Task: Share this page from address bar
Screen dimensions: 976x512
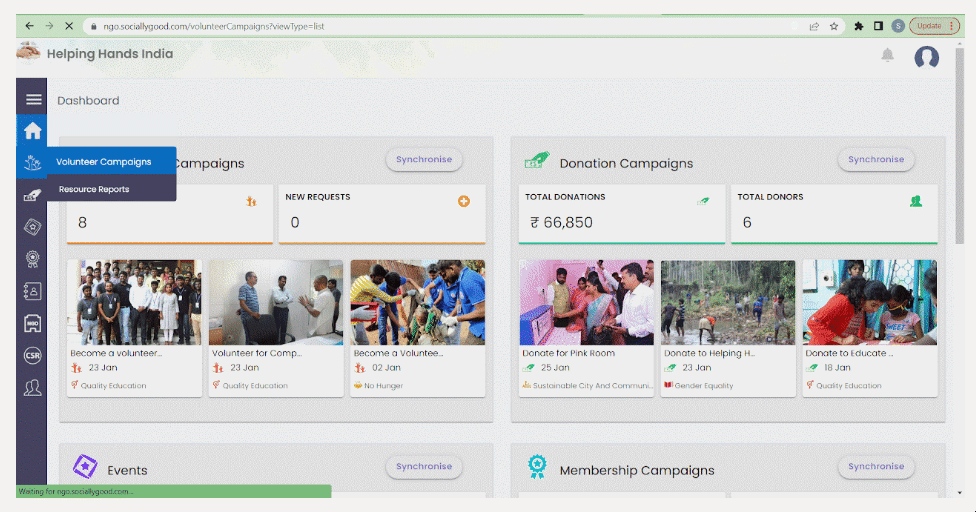Action: (x=814, y=26)
